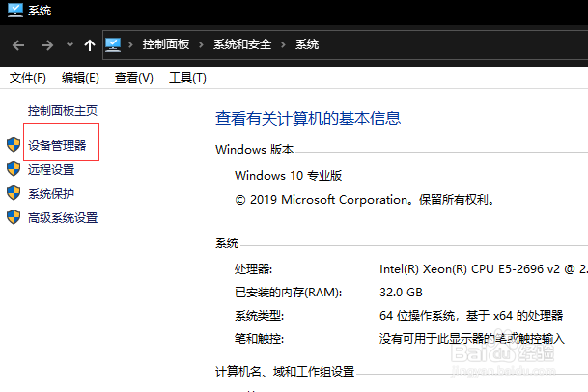Click the 2019 Microsoft Corporation copyright line
This screenshot has width=588, height=392.
pos(364,200)
